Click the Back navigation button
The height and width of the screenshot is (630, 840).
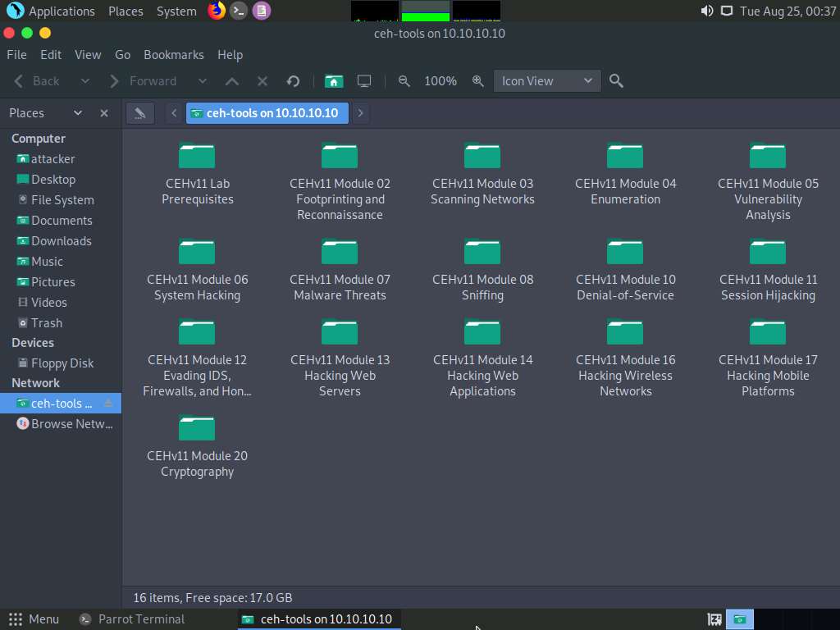point(36,81)
